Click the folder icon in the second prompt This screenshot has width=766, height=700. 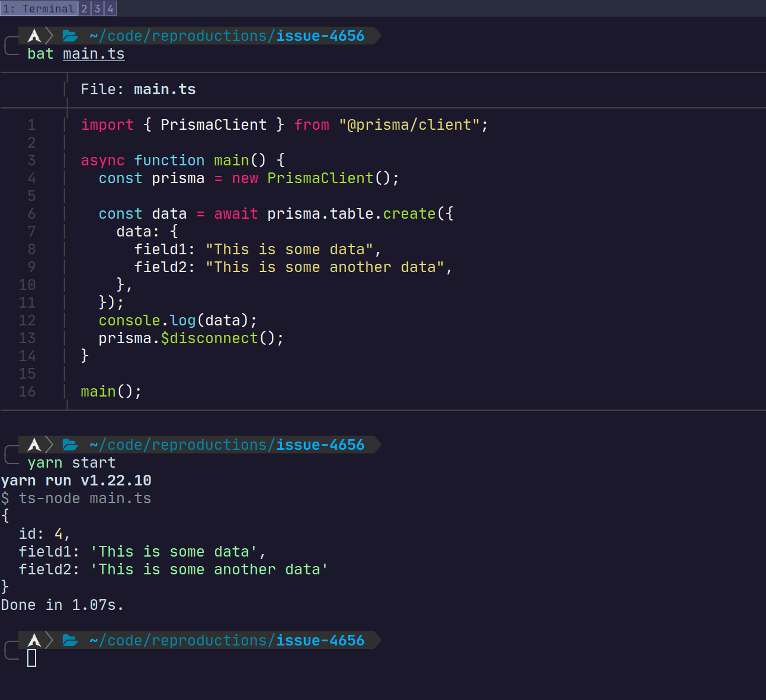tap(70, 445)
